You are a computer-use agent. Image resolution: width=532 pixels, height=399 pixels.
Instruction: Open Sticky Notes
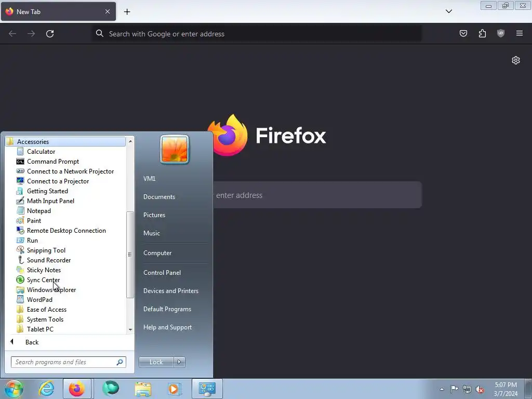coord(38,270)
